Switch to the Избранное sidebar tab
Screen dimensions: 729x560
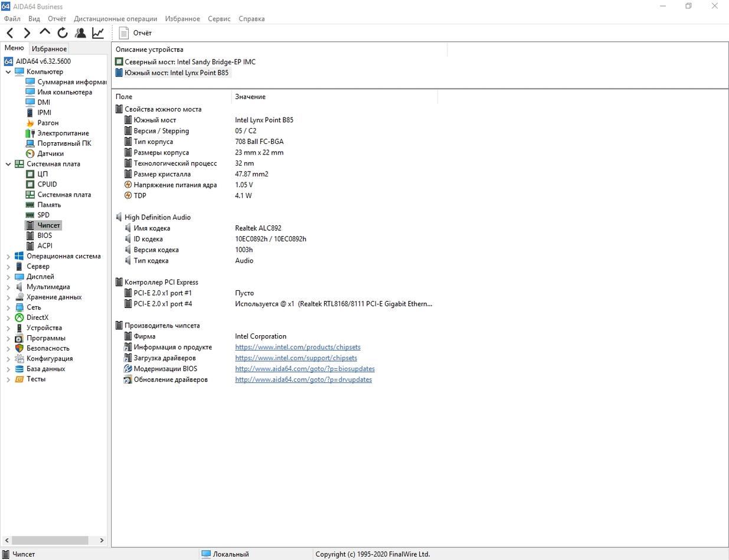(x=49, y=49)
